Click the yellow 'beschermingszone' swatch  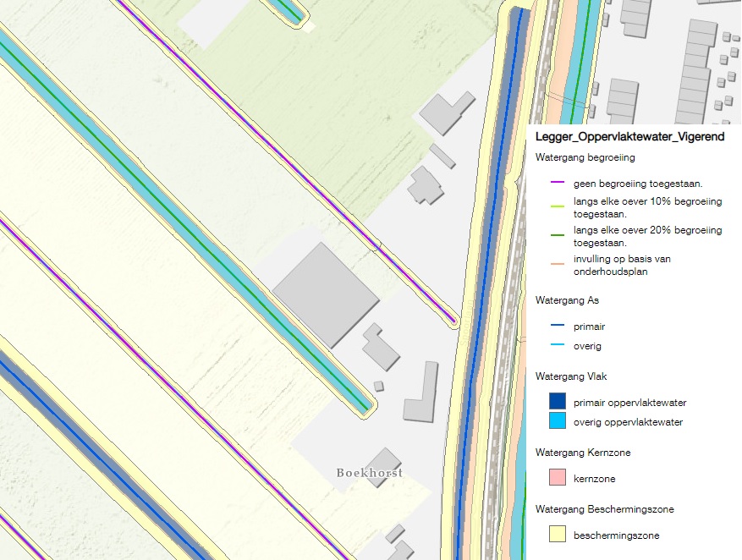point(558,534)
